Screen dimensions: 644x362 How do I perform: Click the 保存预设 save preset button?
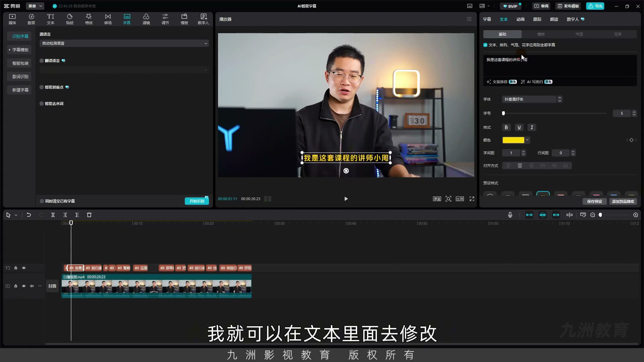(594, 201)
